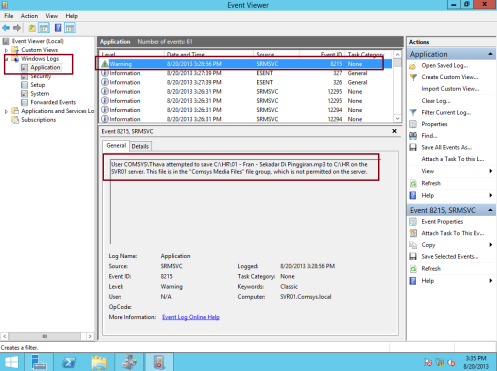Expand the Custom Views node
This screenshot has width=497, height=371.
[6, 50]
